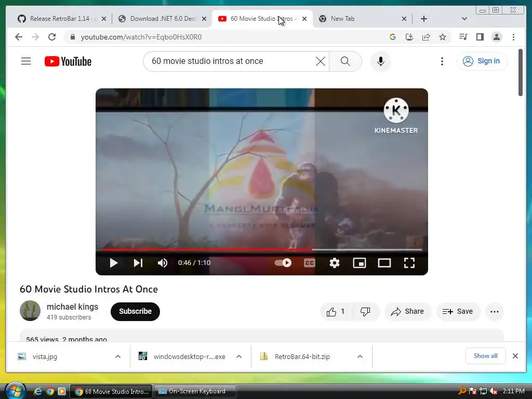
Task: Enter fullscreen video mode
Action: [409, 263]
